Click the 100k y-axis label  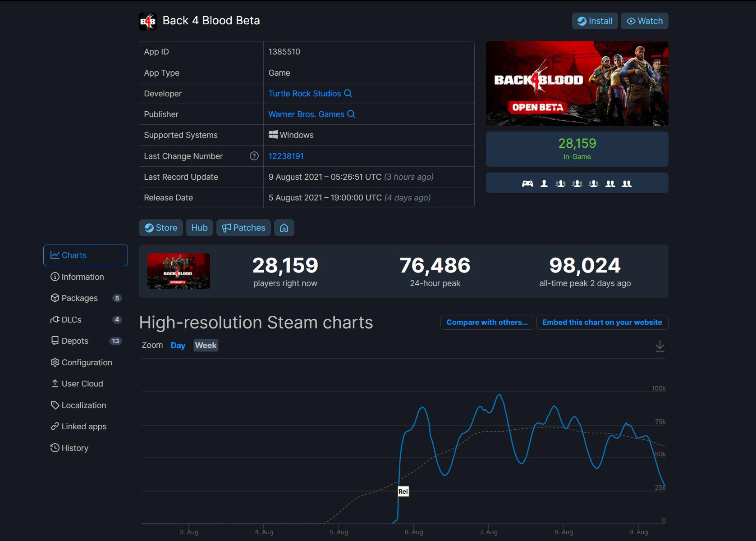(x=659, y=388)
